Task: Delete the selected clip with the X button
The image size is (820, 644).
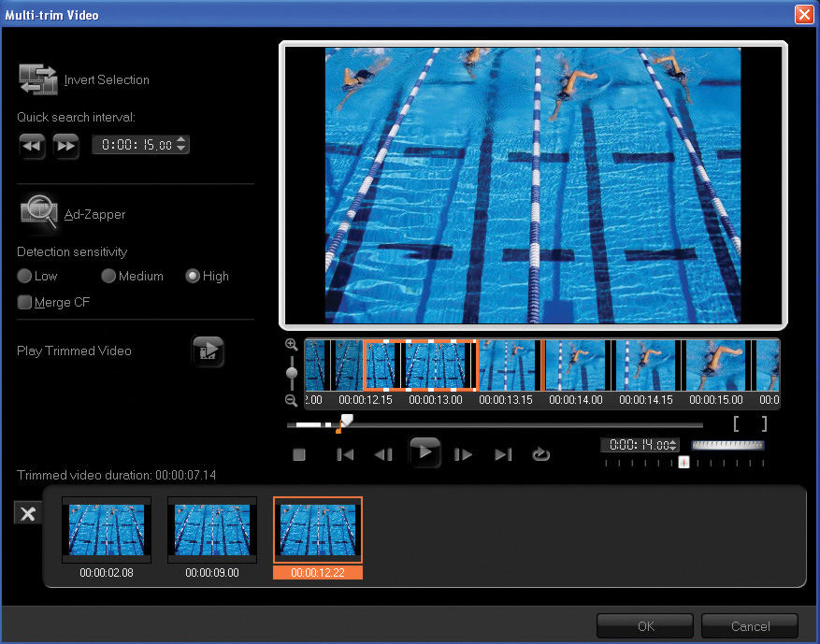Action: pyautogui.click(x=28, y=513)
